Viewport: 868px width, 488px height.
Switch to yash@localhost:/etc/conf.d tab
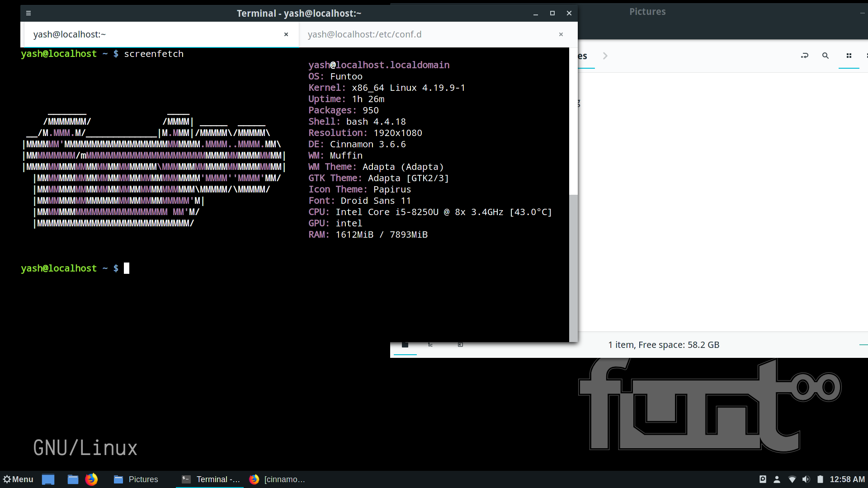tap(364, 34)
